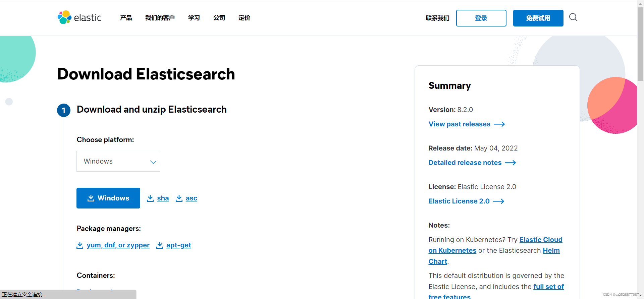Open the 定价 menu item

(245, 18)
